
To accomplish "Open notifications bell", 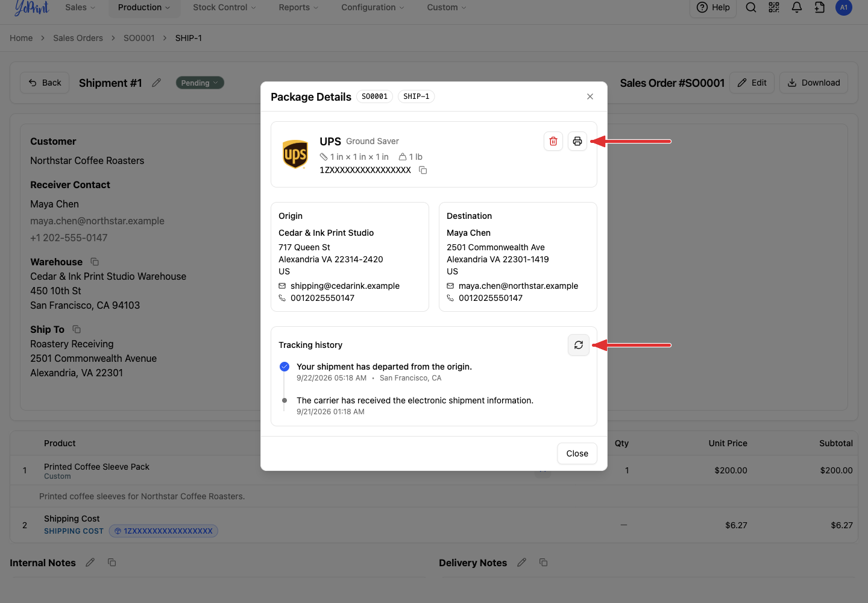I will click(797, 7).
